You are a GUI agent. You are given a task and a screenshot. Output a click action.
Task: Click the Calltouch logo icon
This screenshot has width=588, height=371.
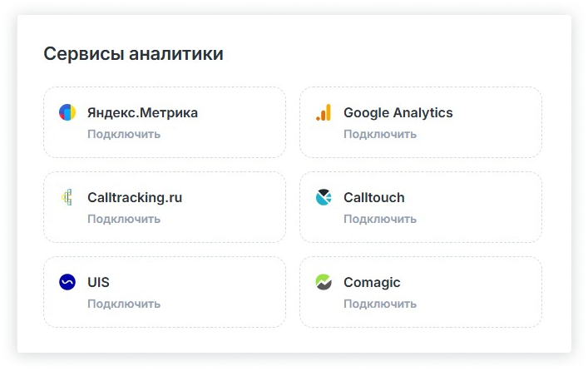324,197
